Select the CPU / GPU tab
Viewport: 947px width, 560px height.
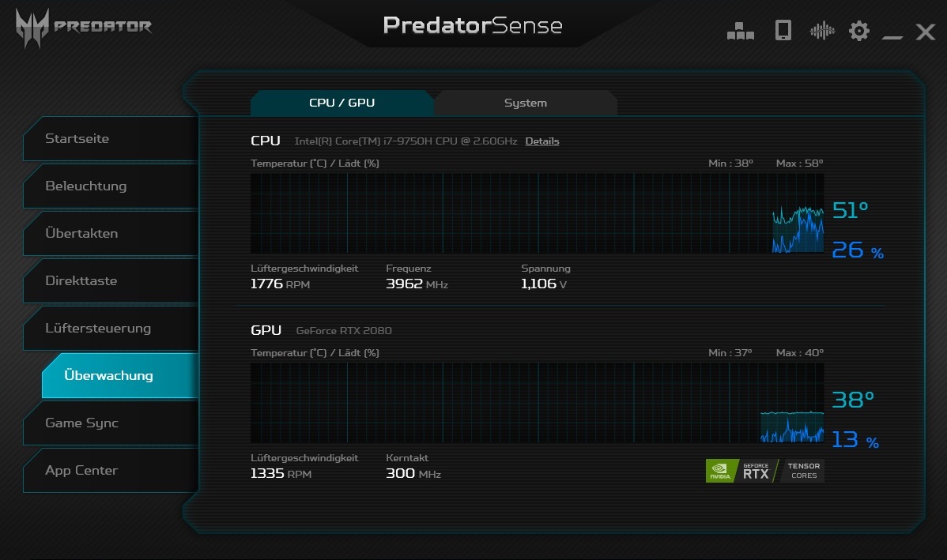pos(341,103)
